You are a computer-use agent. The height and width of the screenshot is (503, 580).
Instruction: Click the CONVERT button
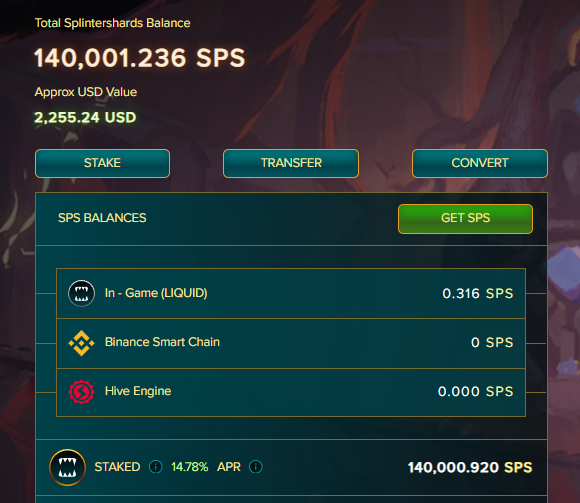[480, 163]
